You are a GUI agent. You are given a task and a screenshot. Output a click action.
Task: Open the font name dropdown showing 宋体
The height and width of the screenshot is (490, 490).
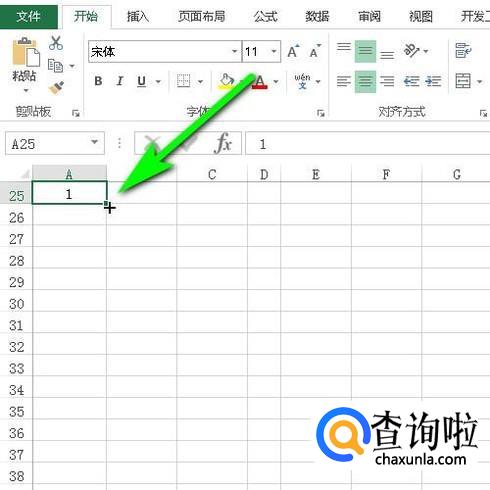[x=235, y=52]
